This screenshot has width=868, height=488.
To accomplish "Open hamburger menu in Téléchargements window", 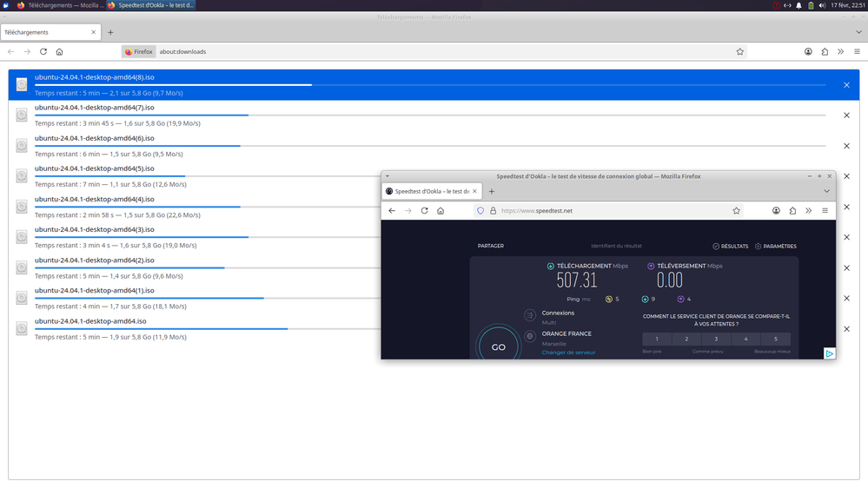I will click(x=857, y=51).
